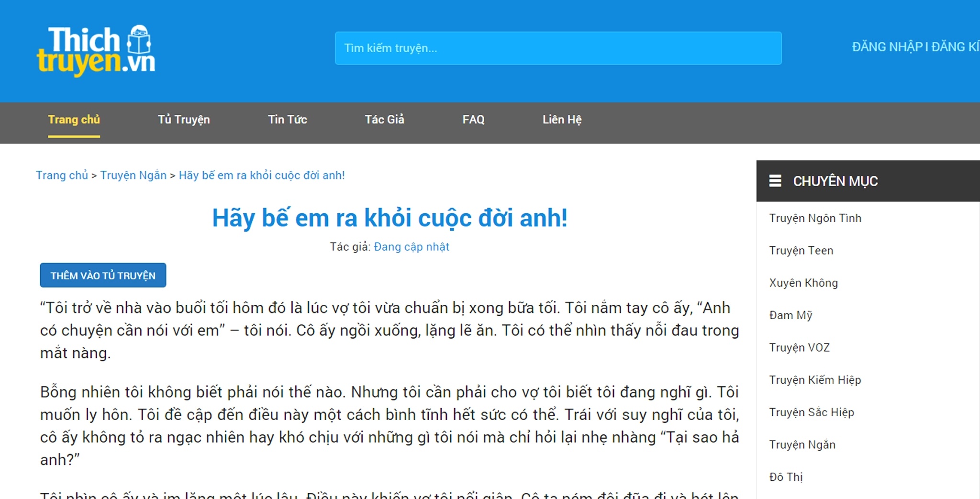Image resolution: width=980 pixels, height=499 pixels.
Task: Click the Đang cập nhật author link
Action: tap(411, 247)
